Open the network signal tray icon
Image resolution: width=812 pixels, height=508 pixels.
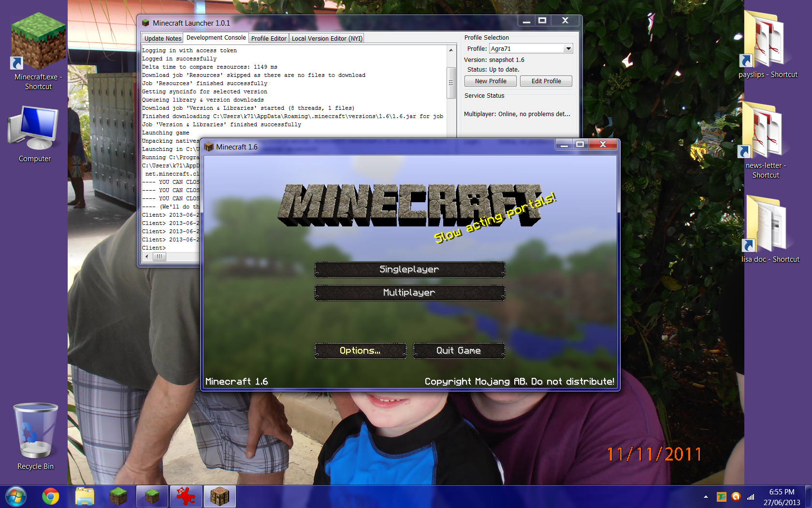pos(751,497)
